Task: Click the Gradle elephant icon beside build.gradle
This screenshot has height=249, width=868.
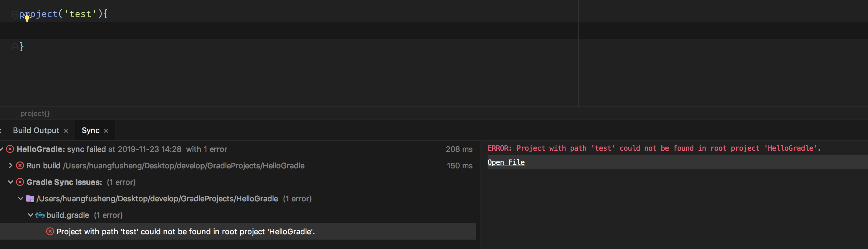Action: 40,215
